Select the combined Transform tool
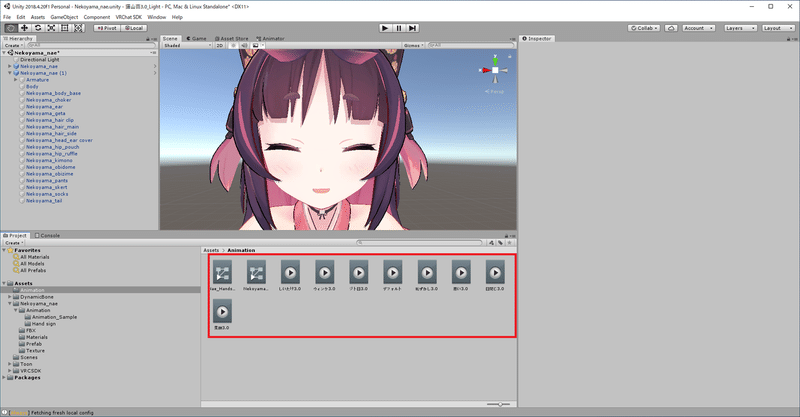 pos(78,28)
